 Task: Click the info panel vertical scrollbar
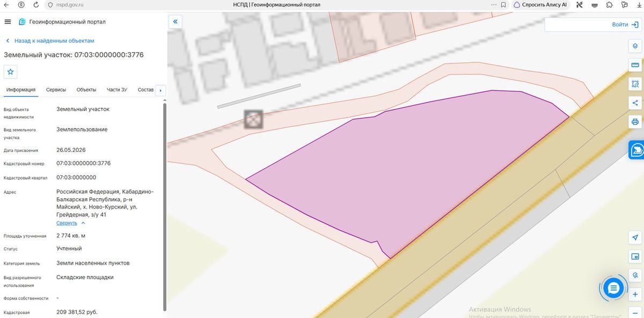165,207
